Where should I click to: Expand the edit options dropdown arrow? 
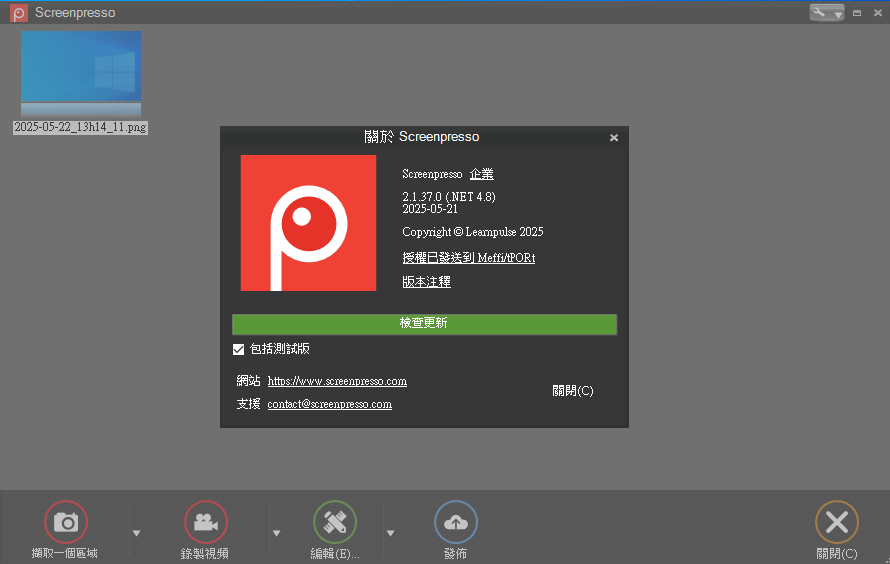[391, 533]
